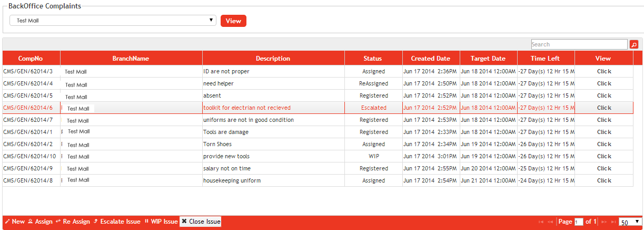Click Escalate Issue in the bottom toolbar

(x=117, y=222)
